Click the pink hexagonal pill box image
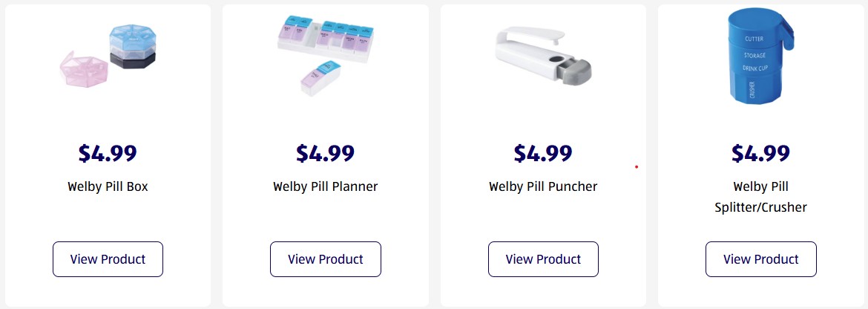868x309 pixels. 85,71
